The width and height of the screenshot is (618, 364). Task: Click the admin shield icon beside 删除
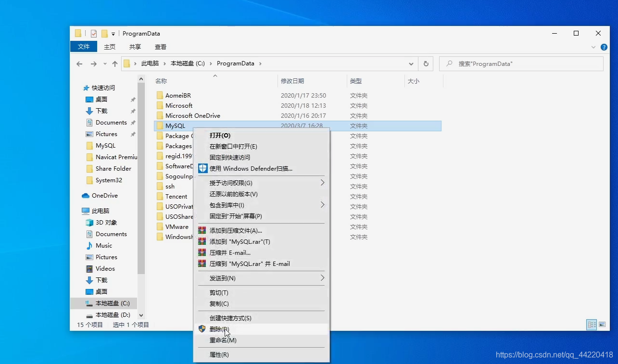pos(202,329)
